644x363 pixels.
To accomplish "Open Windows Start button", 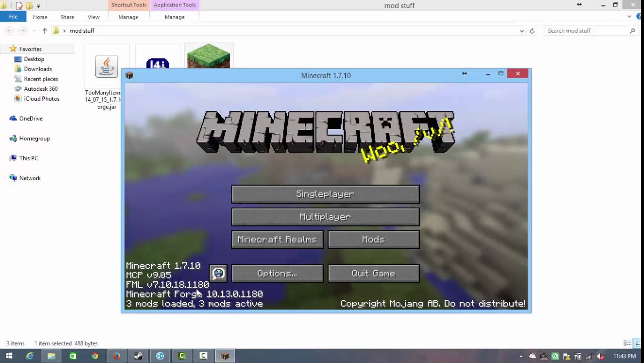I will pyautogui.click(x=9, y=356).
